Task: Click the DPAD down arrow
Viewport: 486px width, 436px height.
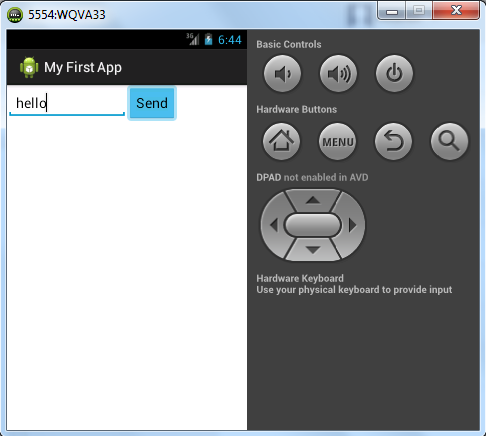Action: coord(313,250)
